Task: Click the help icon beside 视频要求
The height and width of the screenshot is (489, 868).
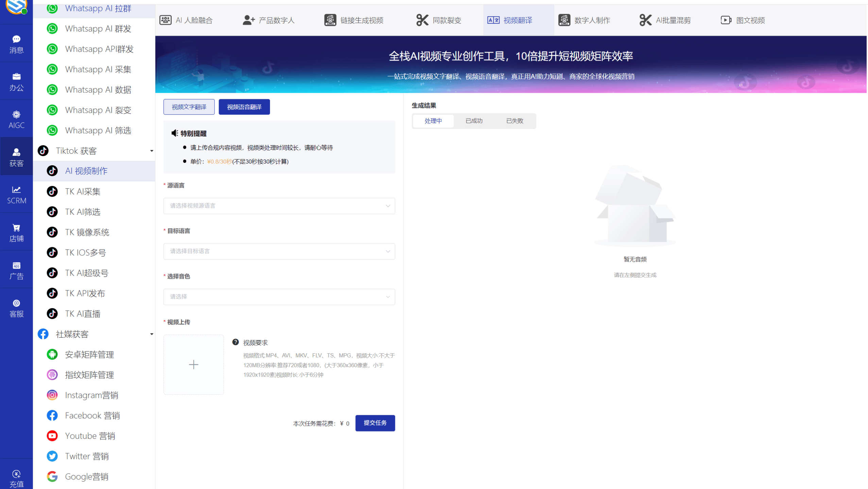Action: 236,342
